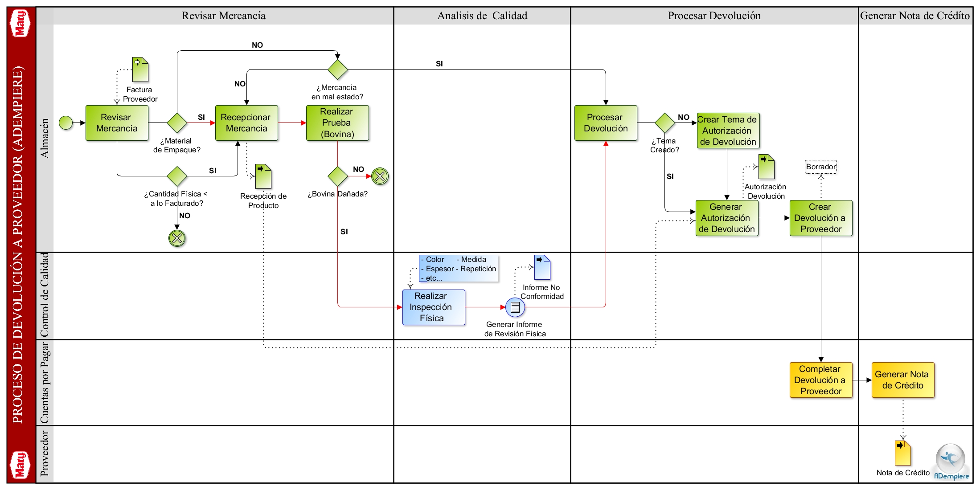
Task: Click the Informe No Conformidad document icon
Action: tap(542, 267)
